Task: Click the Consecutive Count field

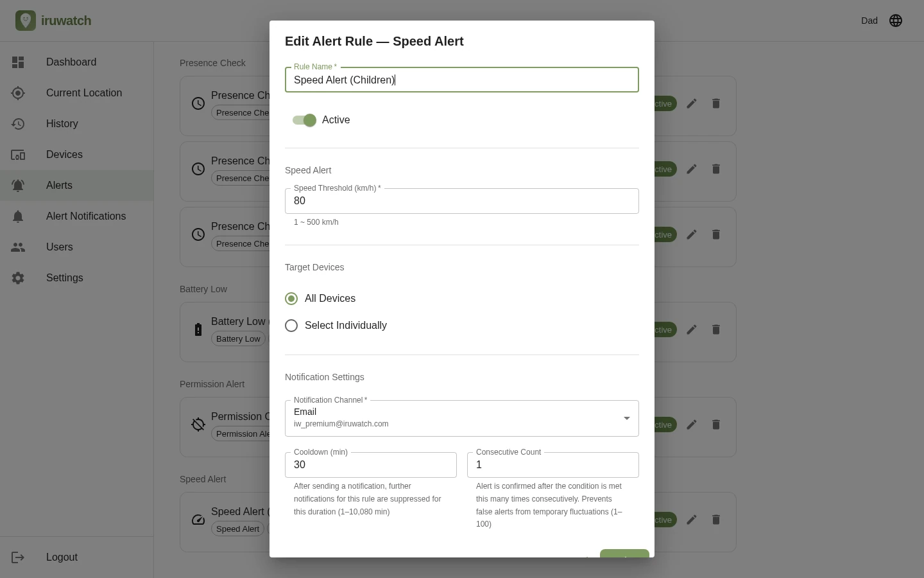Action: [x=553, y=465]
